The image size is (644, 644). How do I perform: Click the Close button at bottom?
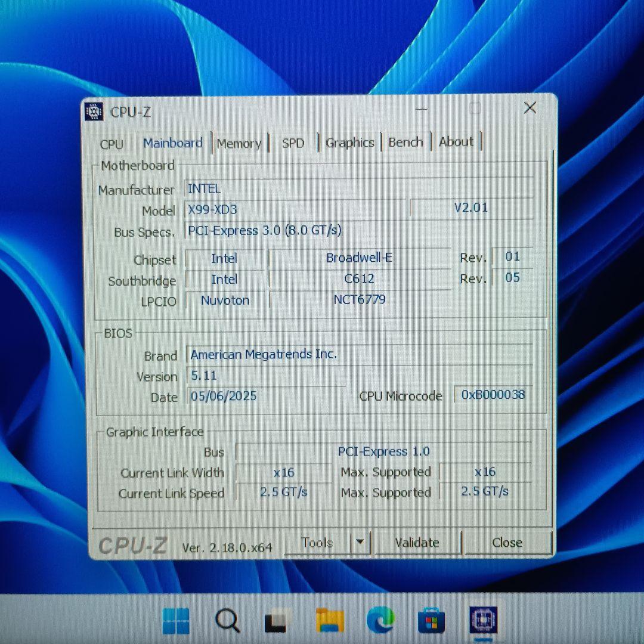pos(507,543)
